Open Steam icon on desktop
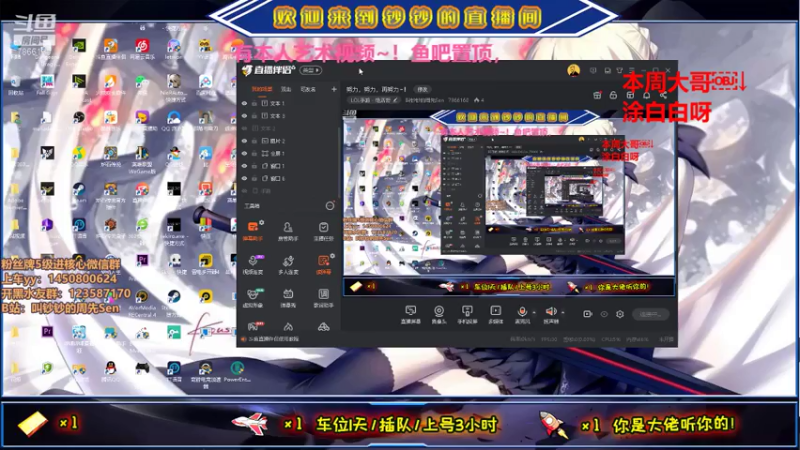The height and width of the screenshot is (450, 800). pos(79,189)
